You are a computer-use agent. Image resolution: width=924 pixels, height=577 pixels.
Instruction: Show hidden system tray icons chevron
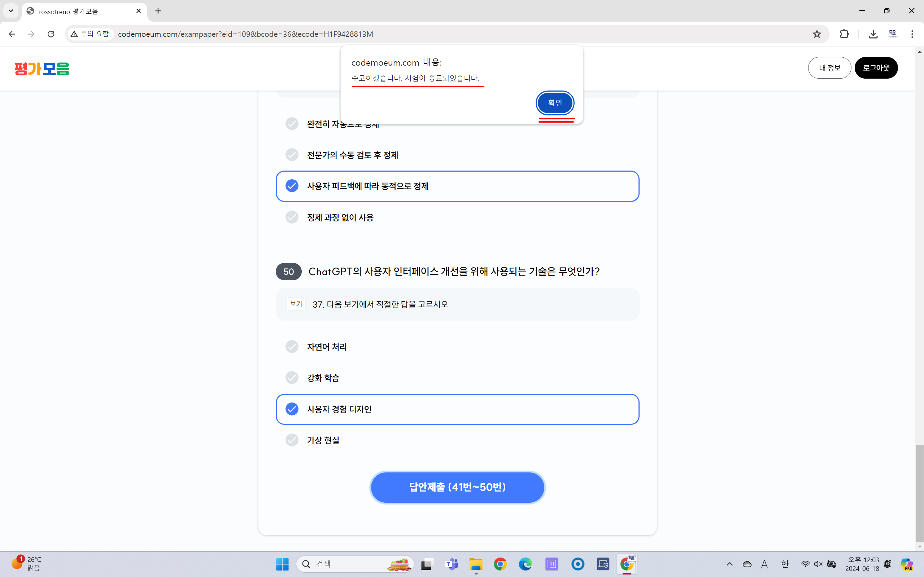tap(730, 564)
